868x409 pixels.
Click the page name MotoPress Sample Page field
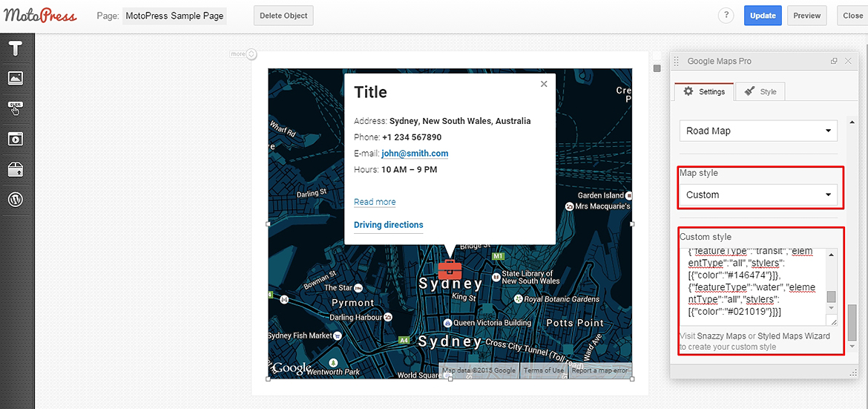coord(174,16)
